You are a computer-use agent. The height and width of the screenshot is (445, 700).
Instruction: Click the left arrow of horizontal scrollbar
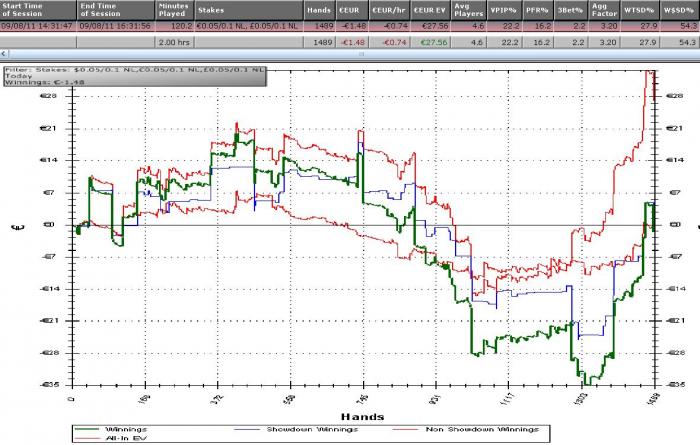click(4, 54)
